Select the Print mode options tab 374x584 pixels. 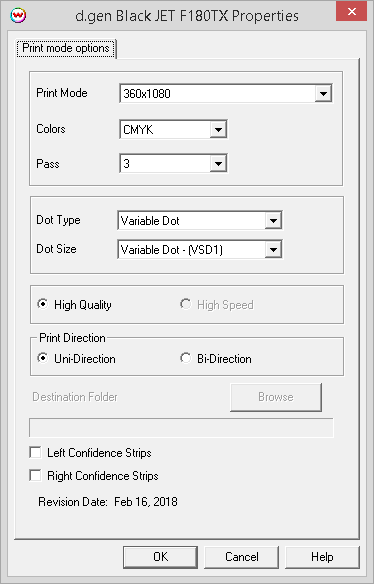click(66, 48)
